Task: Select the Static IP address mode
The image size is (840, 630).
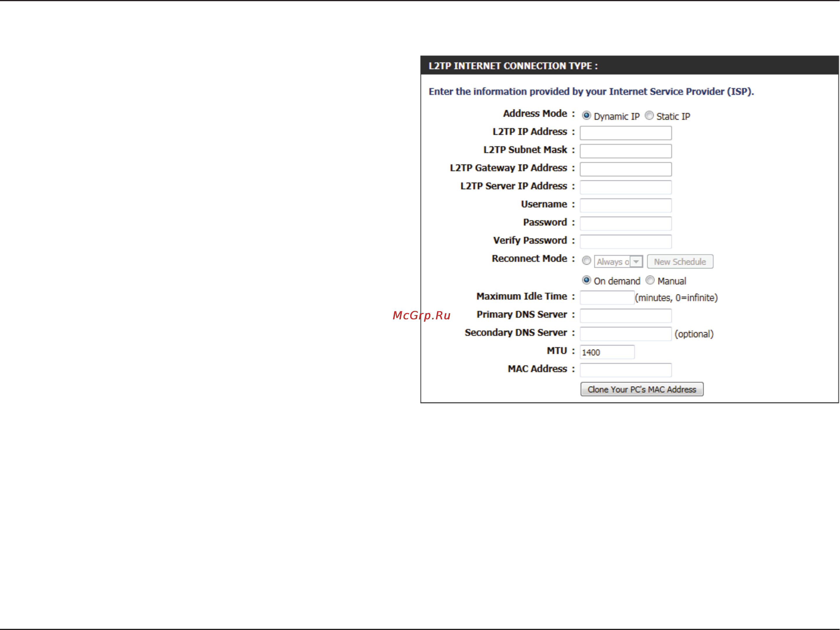Action: (649, 115)
